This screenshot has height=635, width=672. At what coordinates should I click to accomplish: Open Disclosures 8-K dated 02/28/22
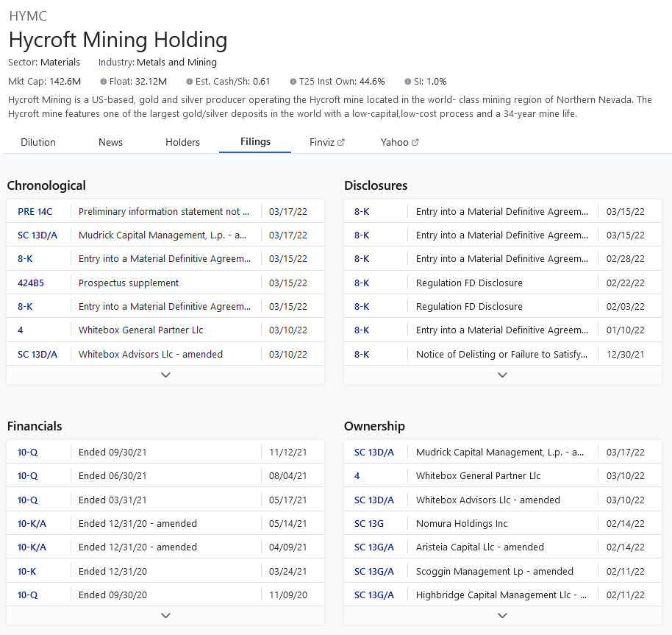click(x=362, y=259)
